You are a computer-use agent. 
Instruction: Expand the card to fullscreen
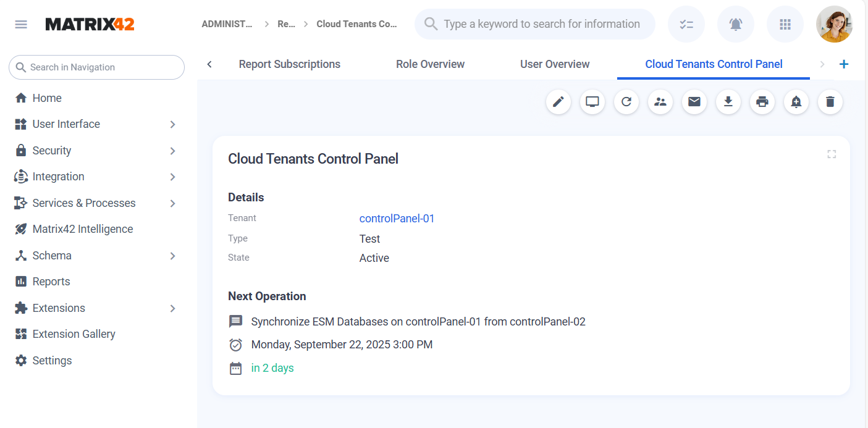pyautogui.click(x=832, y=154)
